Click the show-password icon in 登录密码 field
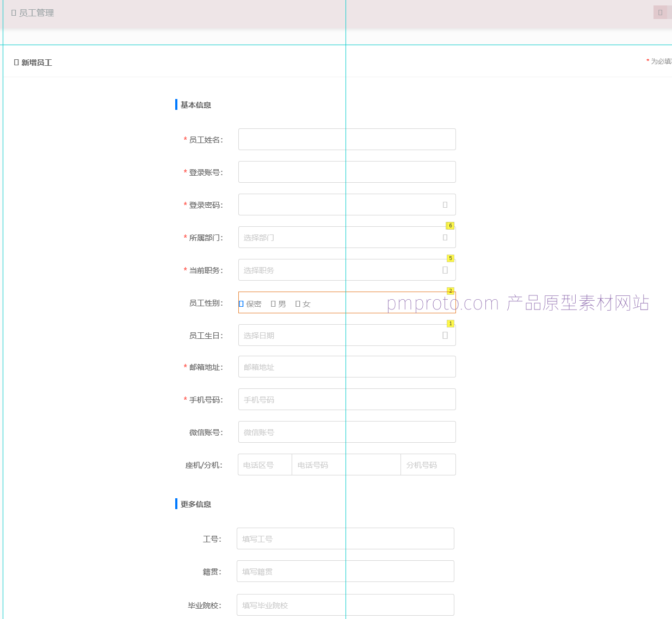Screen dimensions: 672x619 coord(445,205)
